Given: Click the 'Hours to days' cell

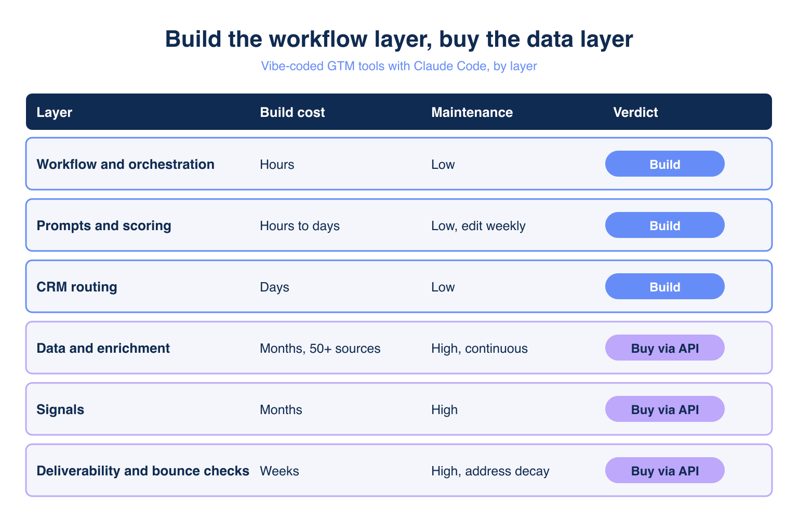Looking at the screenshot, I should 300,225.
